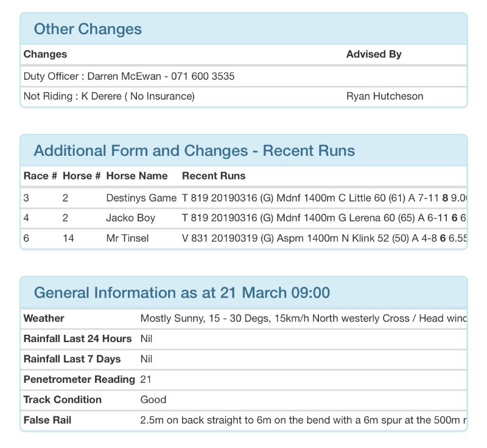Click the General Information section heading

tap(181, 293)
